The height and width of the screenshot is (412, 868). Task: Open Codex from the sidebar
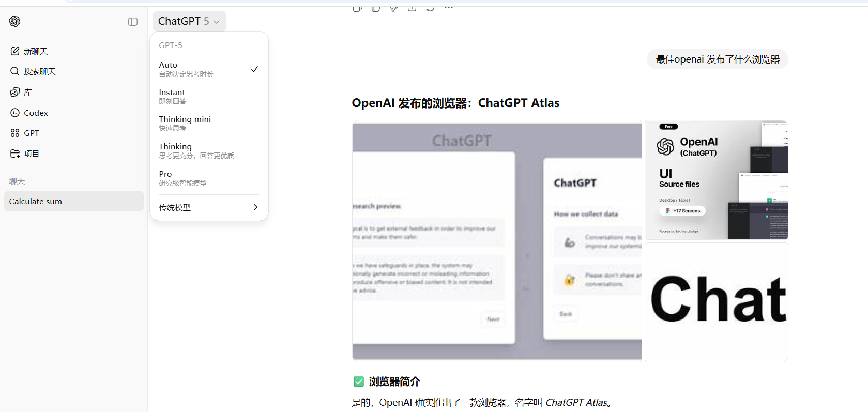pos(35,113)
